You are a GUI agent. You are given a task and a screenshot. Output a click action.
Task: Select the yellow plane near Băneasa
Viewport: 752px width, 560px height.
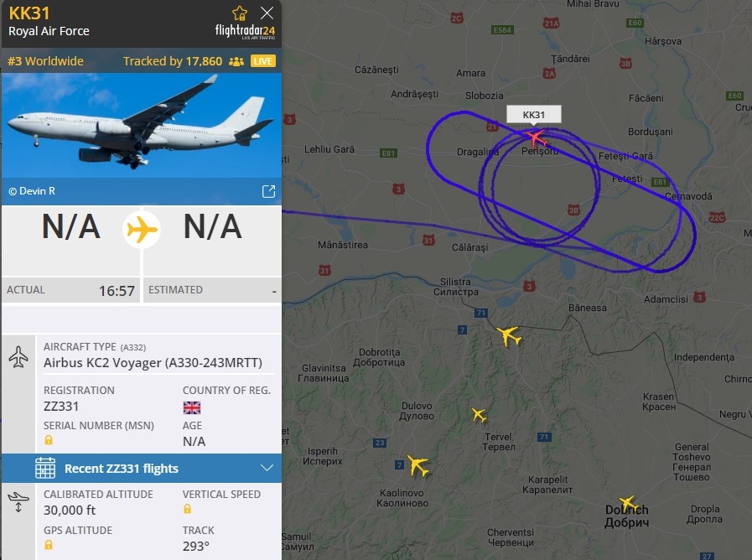point(508,335)
